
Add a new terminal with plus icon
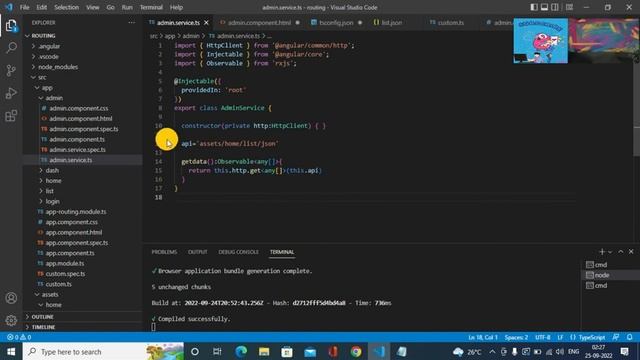tap(602, 252)
